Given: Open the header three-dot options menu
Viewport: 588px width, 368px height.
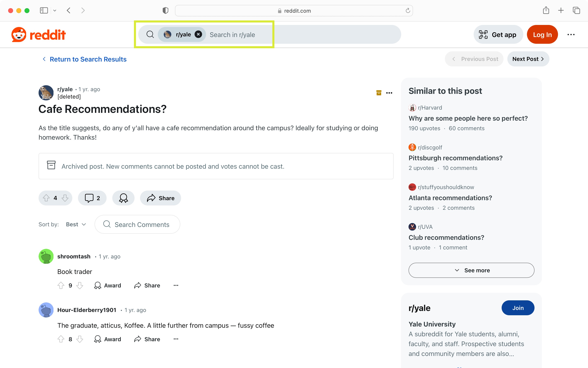Looking at the screenshot, I should 571,35.
